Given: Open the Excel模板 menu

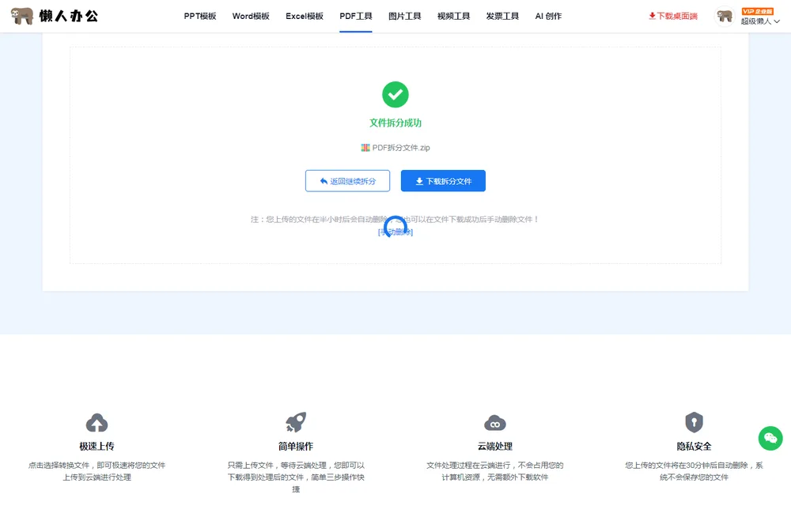Looking at the screenshot, I should point(305,16).
